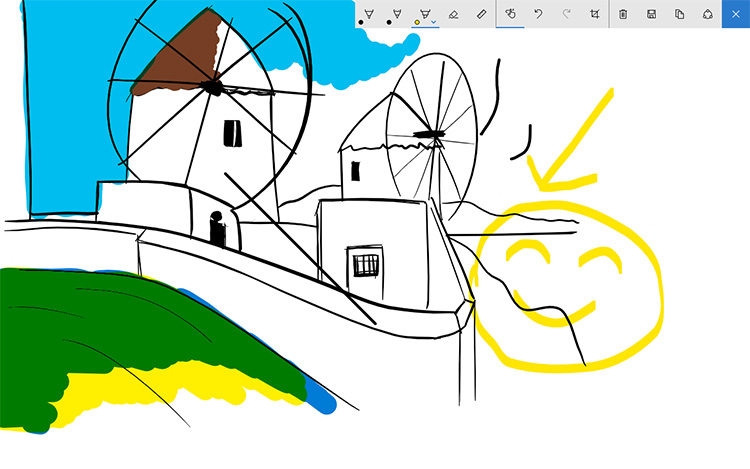Screen dimensions: 750x469
Task: Delete the sketch with trash icon
Action: point(623,14)
